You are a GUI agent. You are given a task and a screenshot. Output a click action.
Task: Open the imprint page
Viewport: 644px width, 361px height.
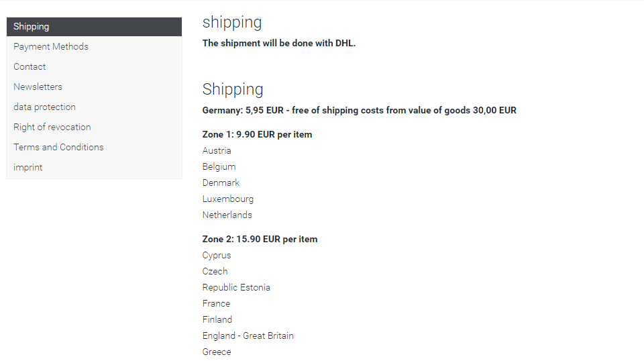coord(28,168)
